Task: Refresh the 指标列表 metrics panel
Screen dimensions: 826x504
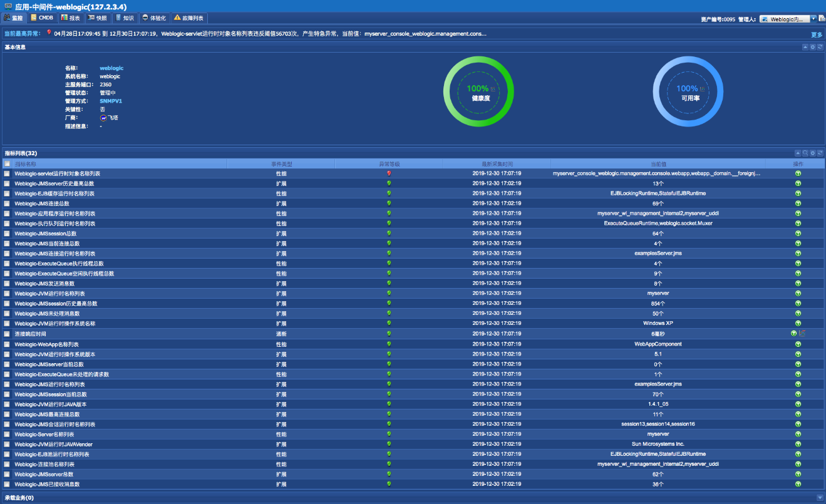Action: coord(820,153)
